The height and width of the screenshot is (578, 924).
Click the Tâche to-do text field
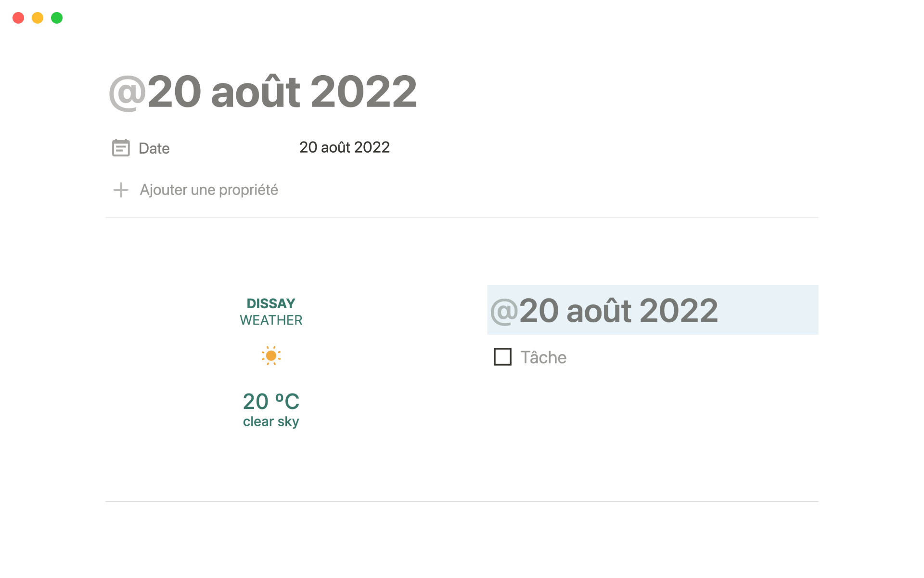click(543, 357)
